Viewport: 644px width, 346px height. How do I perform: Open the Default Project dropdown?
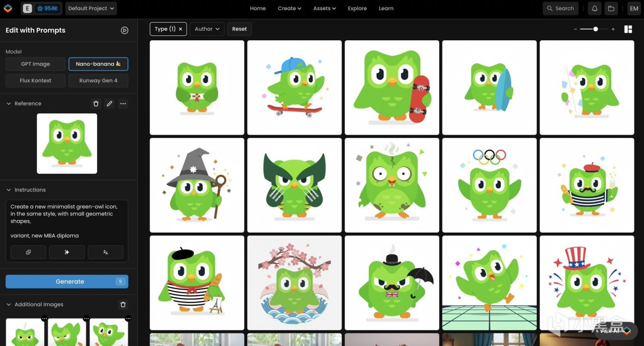[91, 8]
